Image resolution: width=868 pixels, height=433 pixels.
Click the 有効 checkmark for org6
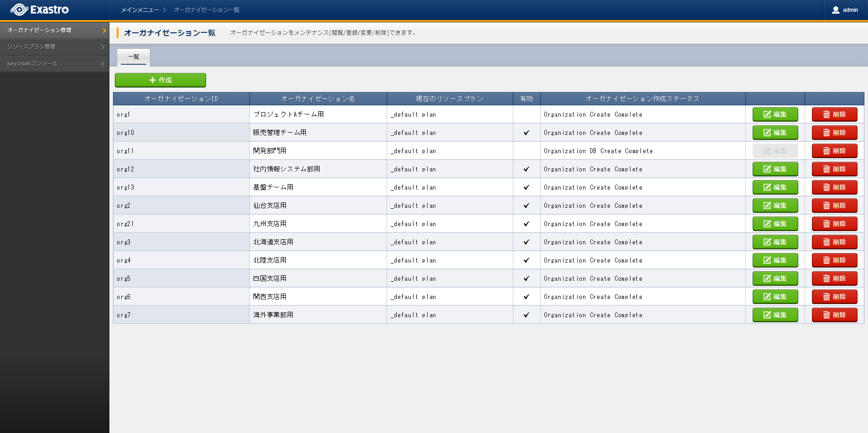[x=527, y=297]
